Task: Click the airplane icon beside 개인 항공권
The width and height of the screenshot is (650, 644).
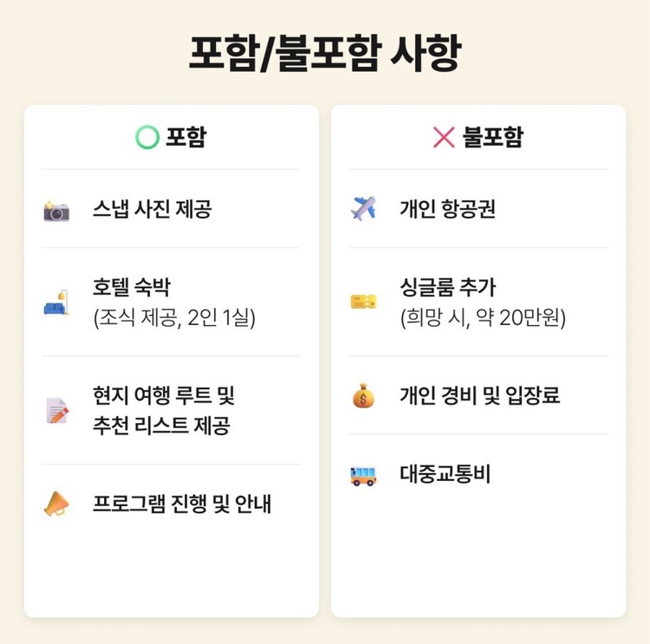Action: [363, 209]
